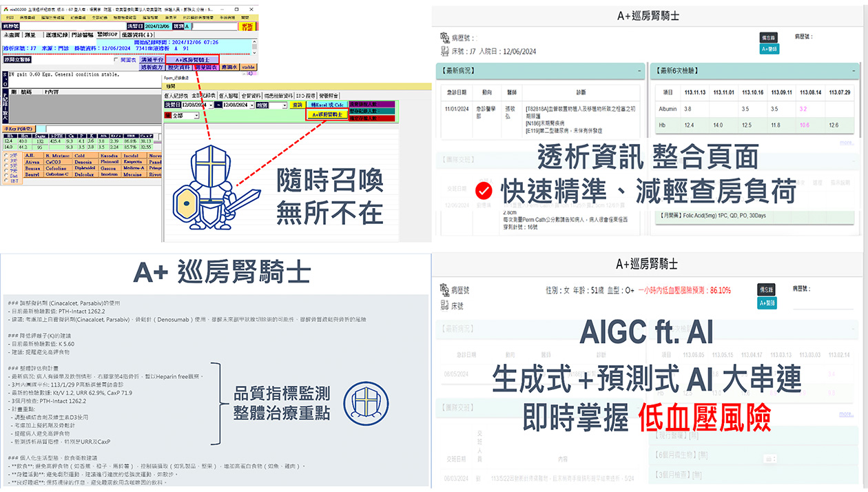Click the 轉Excel 或 Calc button
This screenshot has width=868, height=492.
327,105
